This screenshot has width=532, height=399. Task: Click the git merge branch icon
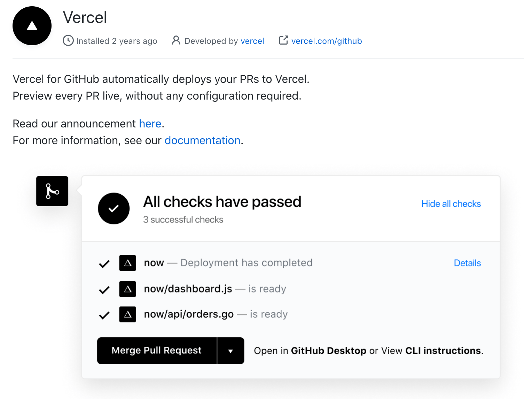pos(52,191)
